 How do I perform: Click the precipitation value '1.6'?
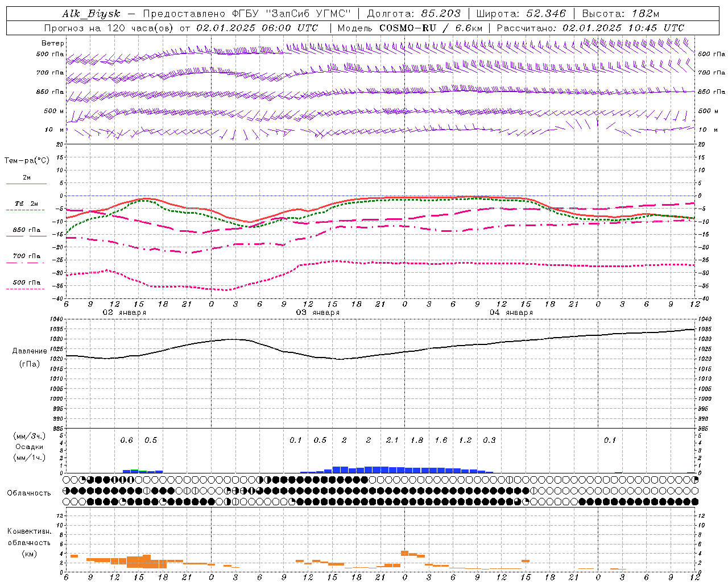click(x=441, y=440)
